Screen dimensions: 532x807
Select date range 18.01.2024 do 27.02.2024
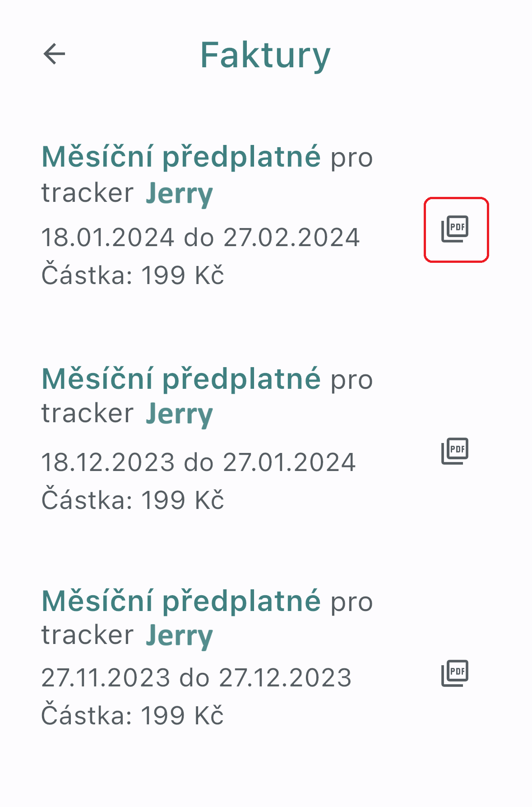pos(200,238)
